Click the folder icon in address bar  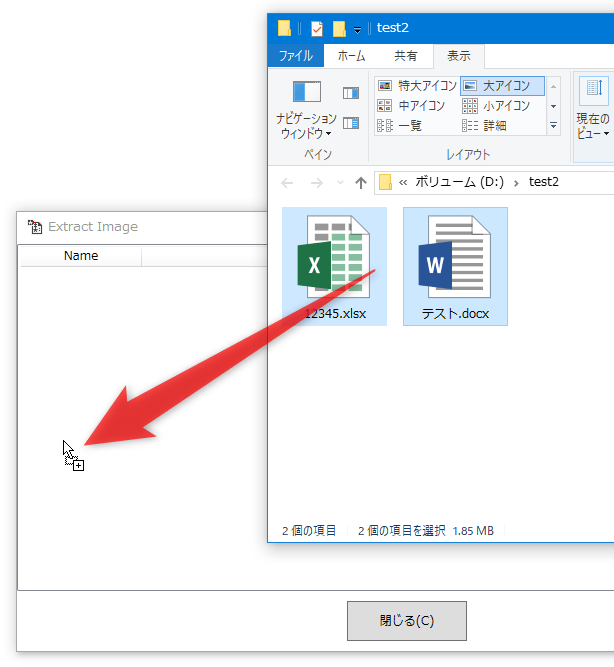click(385, 182)
